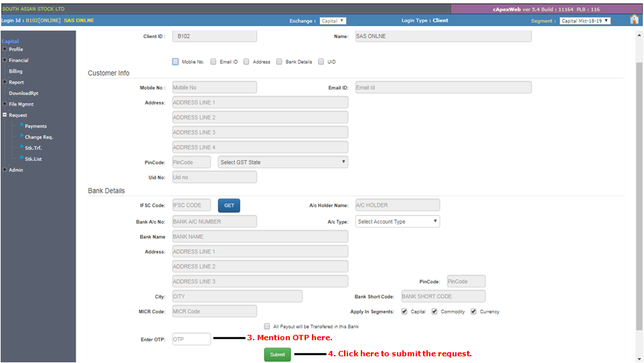Click the Name field
The height and width of the screenshot is (363, 644).
(443, 36)
